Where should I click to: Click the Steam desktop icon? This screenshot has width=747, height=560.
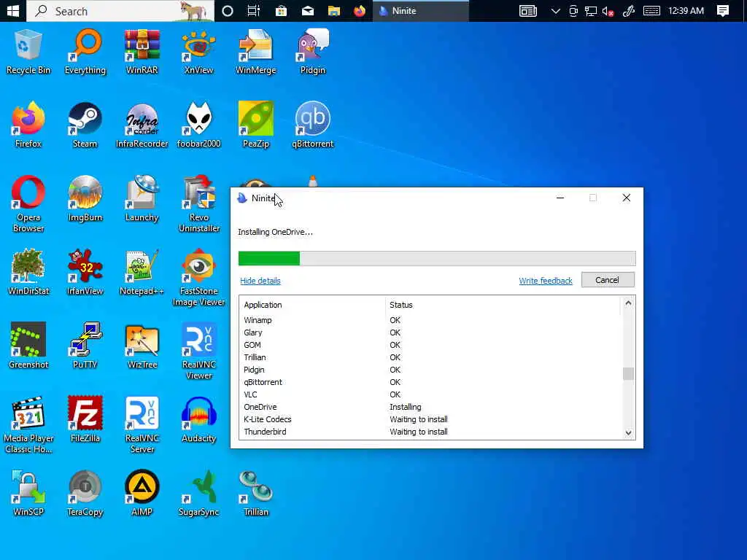click(85, 125)
